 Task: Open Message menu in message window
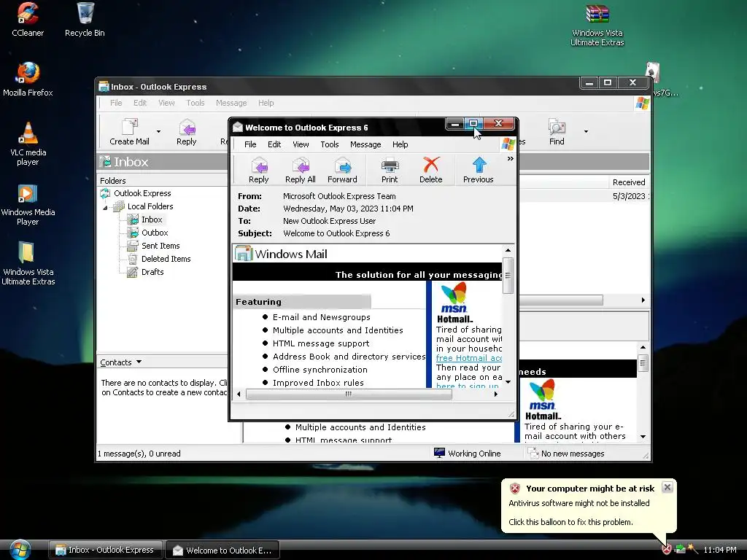[365, 144]
